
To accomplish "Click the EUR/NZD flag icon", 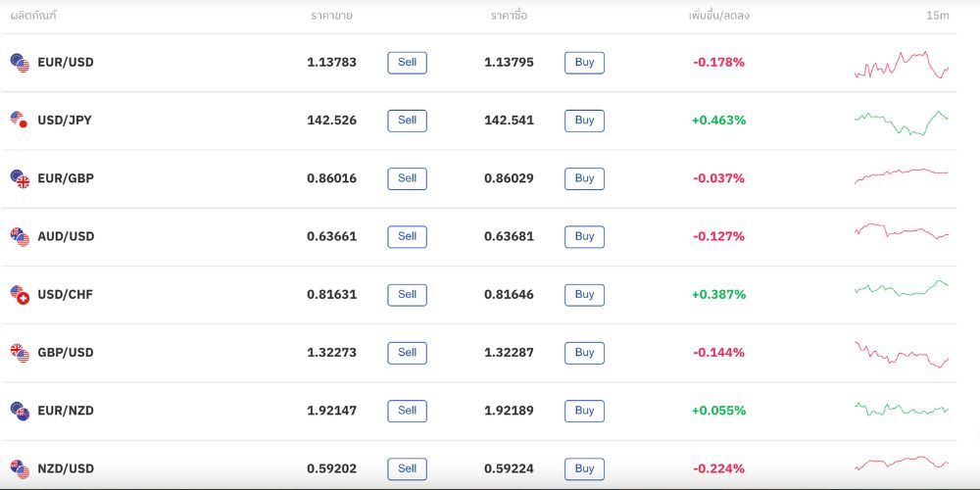I will tap(20, 410).
